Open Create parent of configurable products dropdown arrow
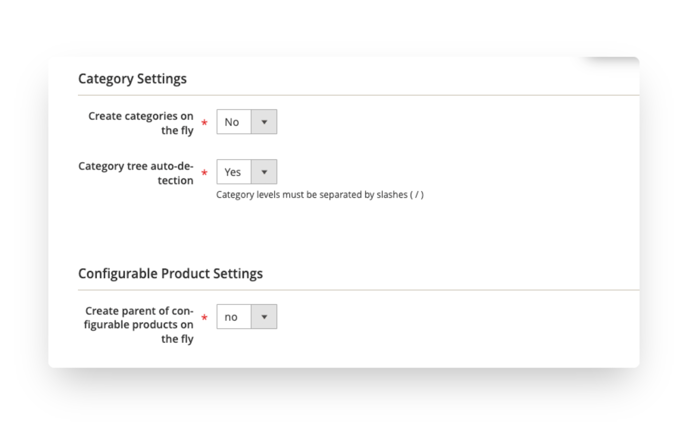This screenshot has width=688, height=430. pyautogui.click(x=264, y=317)
